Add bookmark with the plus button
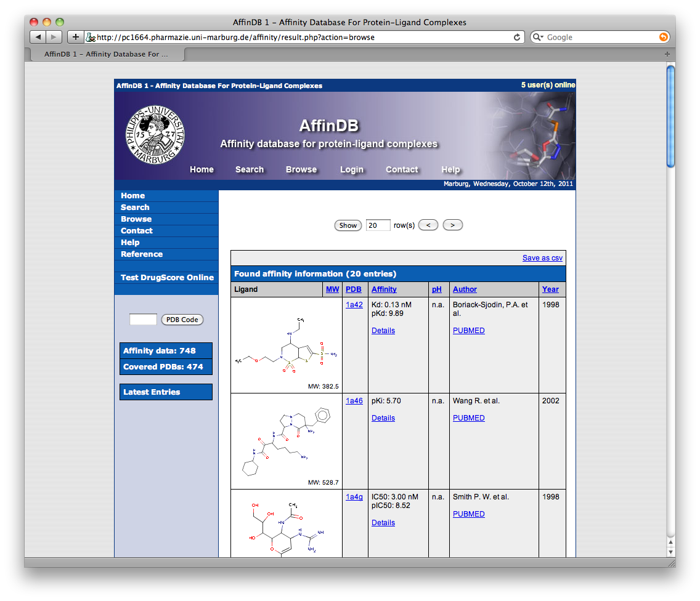Viewport: 700px width, 601px height. click(75, 37)
